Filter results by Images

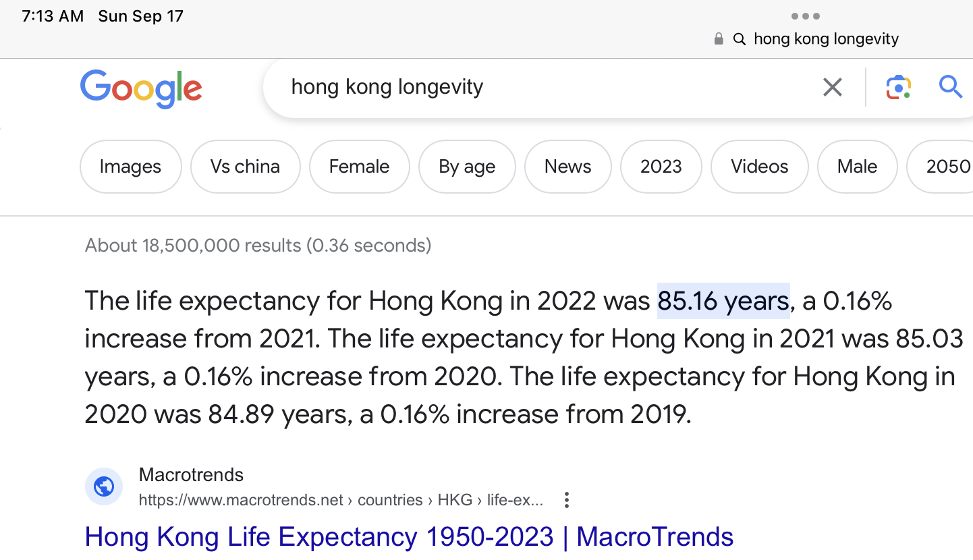(130, 167)
